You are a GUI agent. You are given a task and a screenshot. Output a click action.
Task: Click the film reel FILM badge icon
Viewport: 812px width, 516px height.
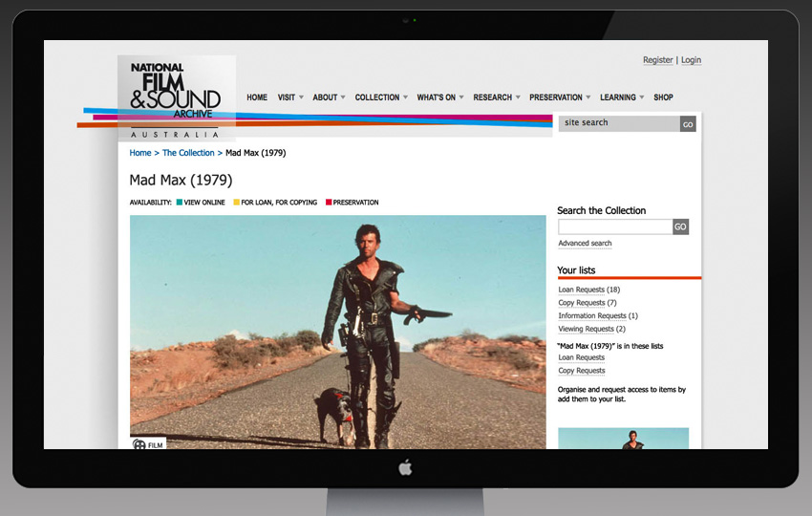[139, 444]
